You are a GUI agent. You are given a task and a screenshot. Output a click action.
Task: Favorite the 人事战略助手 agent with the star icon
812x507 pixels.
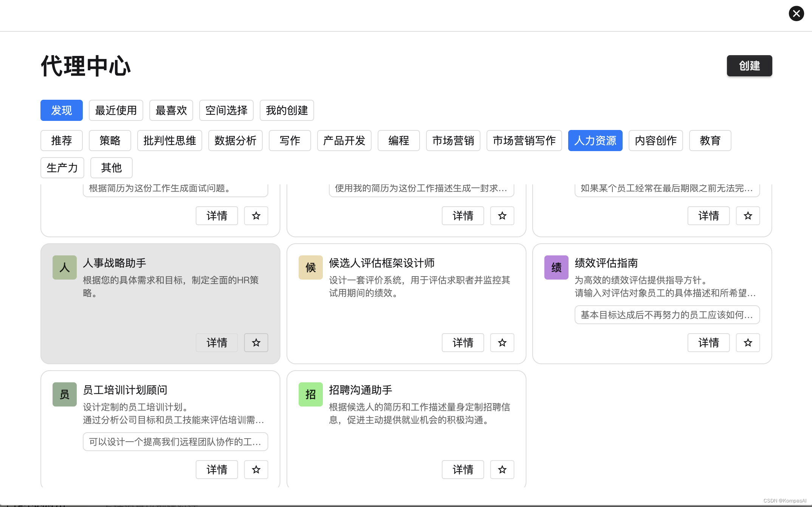(x=256, y=343)
